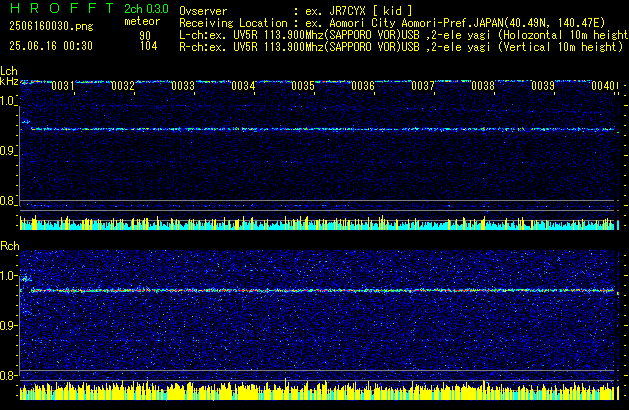
Task: Click the Rch channel label
Action: pyautogui.click(x=10, y=246)
